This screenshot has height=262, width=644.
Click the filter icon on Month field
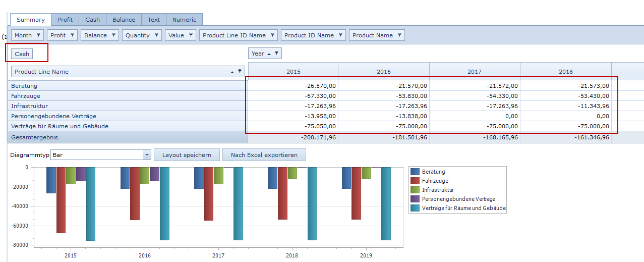pyautogui.click(x=38, y=35)
